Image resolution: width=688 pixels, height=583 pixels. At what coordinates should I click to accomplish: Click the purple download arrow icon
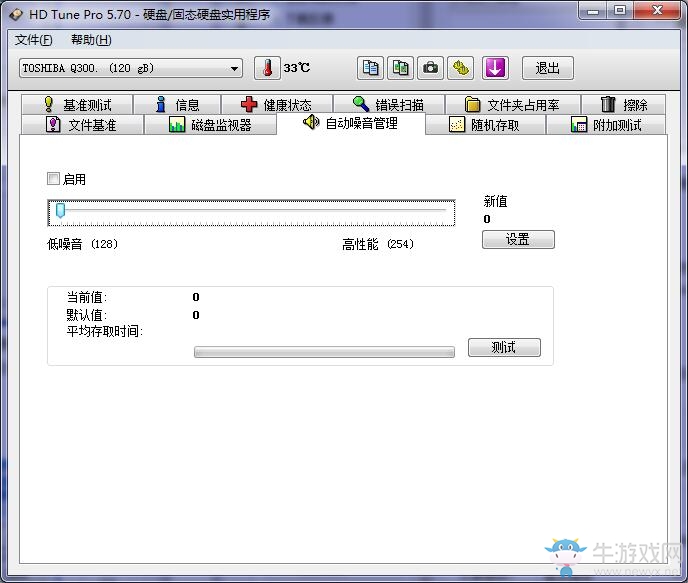point(495,68)
